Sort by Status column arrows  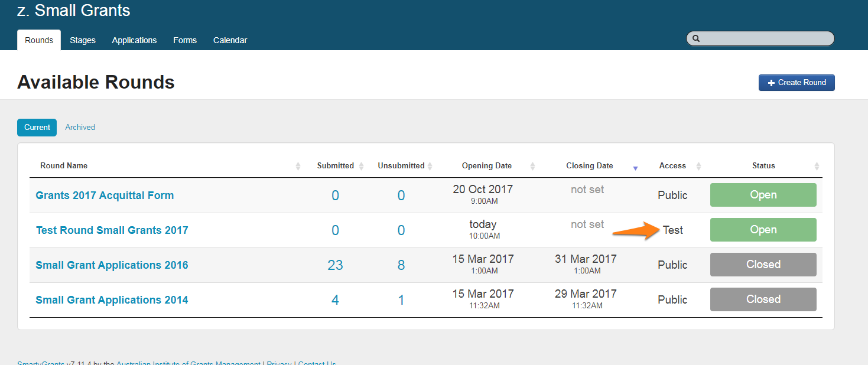817,166
